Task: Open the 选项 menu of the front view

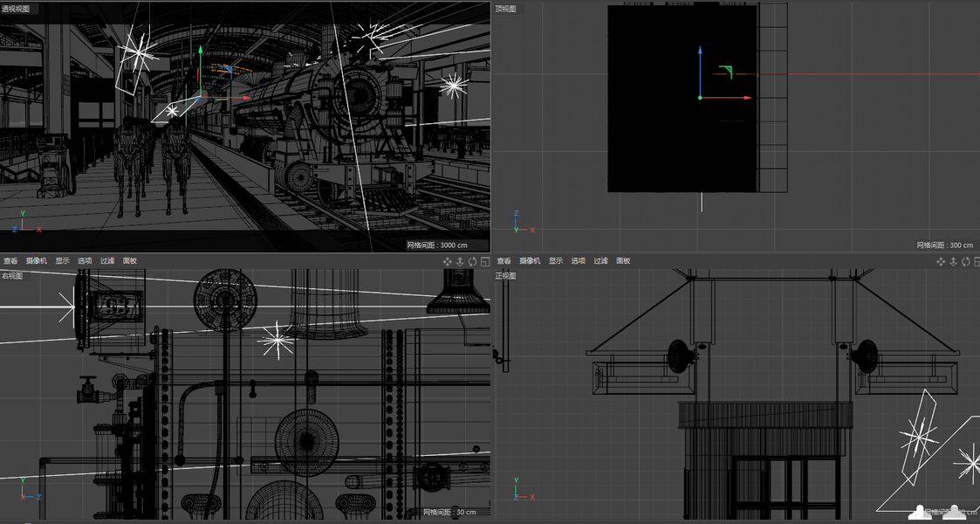Action: pos(578,261)
